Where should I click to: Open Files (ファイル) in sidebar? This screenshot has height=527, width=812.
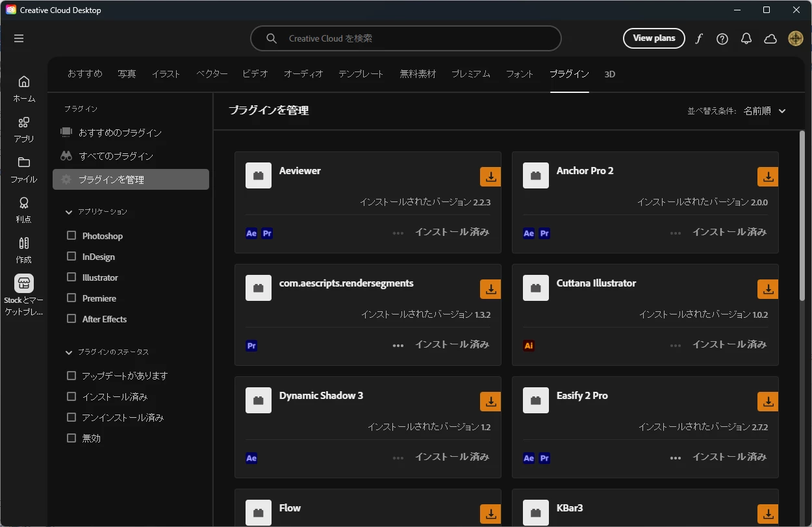24,170
